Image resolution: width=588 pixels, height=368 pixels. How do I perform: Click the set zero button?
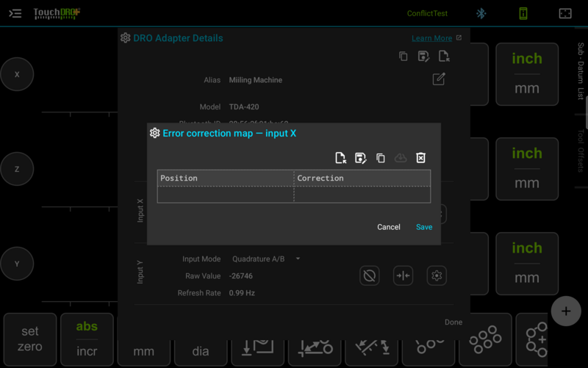coord(30,339)
